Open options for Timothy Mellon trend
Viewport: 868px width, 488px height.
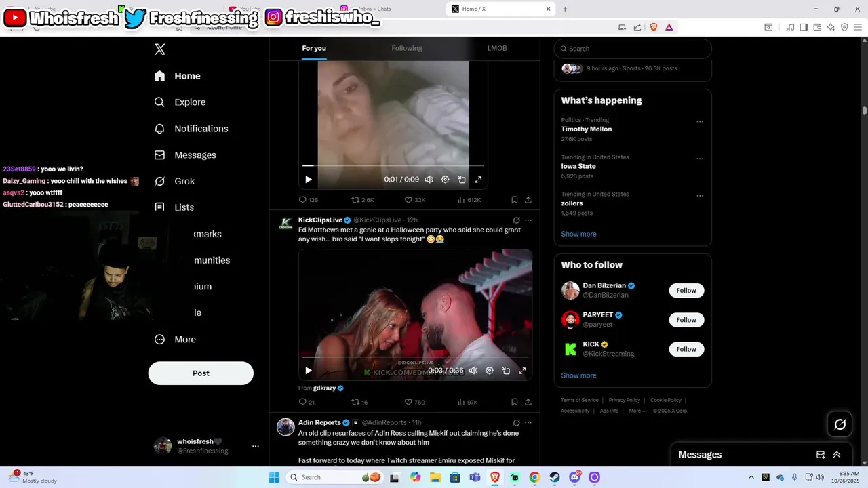coord(700,122)
